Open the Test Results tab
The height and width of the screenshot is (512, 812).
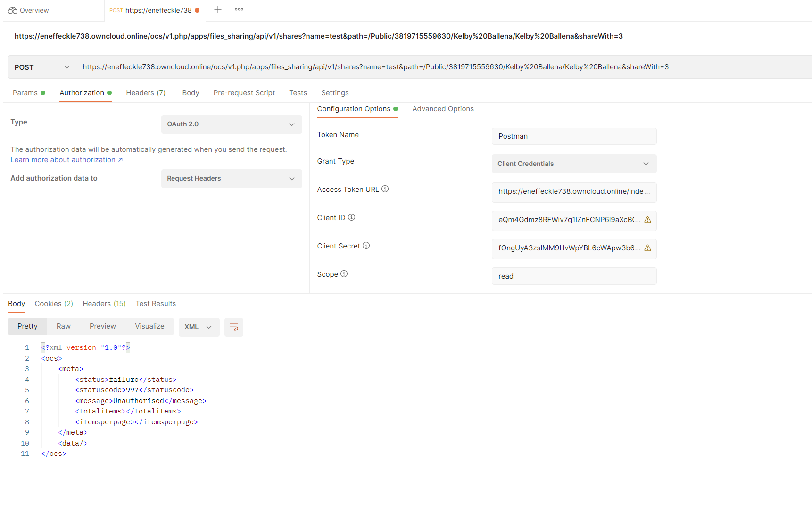point(156,304)
